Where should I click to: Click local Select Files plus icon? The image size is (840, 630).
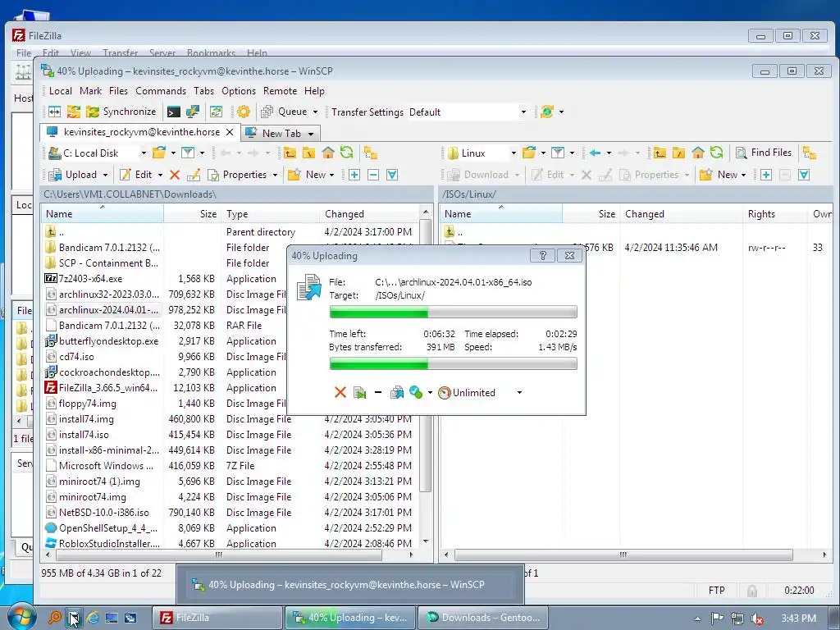coord(354,175)
